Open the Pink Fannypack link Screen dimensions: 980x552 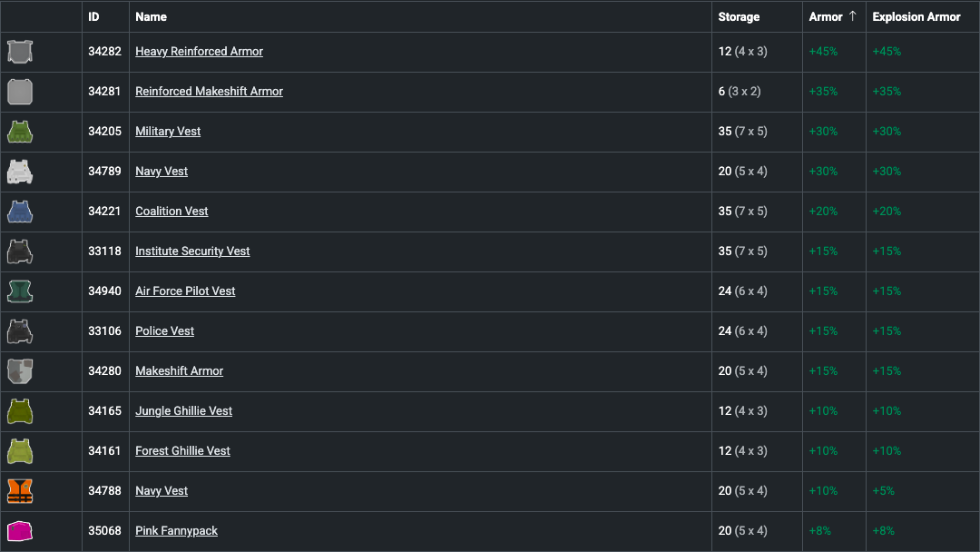pos(176,531)
